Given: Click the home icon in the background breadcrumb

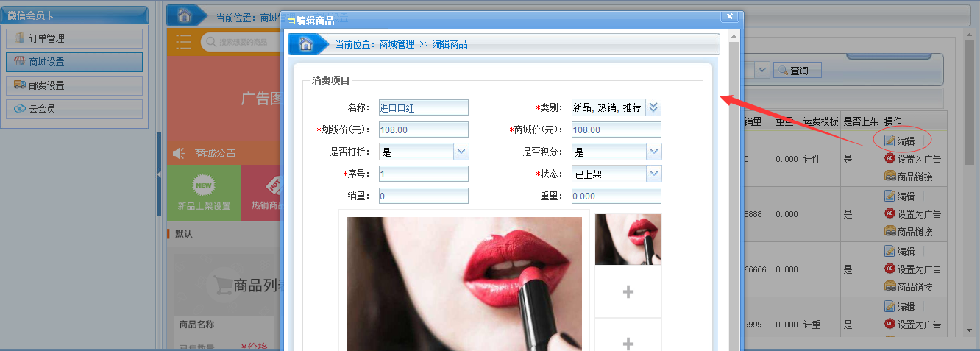Looking at the screenshot, I should tap(185, 15).
